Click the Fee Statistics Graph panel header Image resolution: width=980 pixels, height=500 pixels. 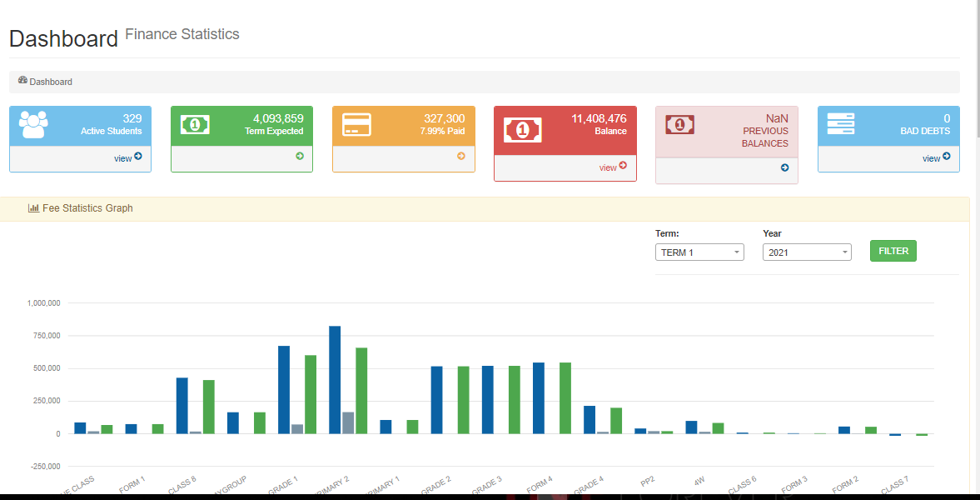(x=485, y=208)
